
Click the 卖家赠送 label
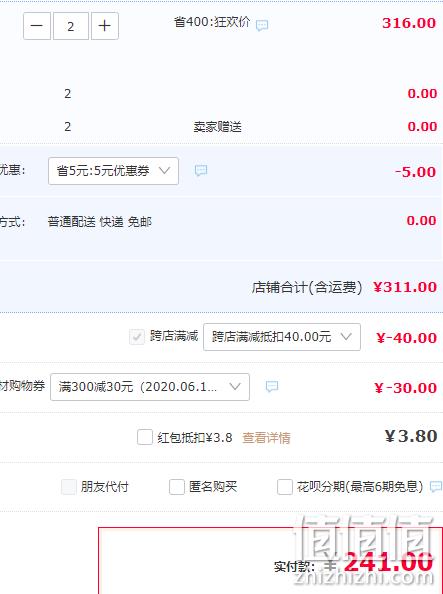(218, 127)
